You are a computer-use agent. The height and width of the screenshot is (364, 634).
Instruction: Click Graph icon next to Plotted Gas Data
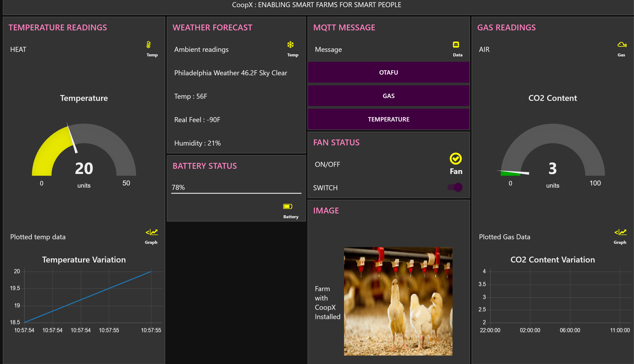pos(620,232)
